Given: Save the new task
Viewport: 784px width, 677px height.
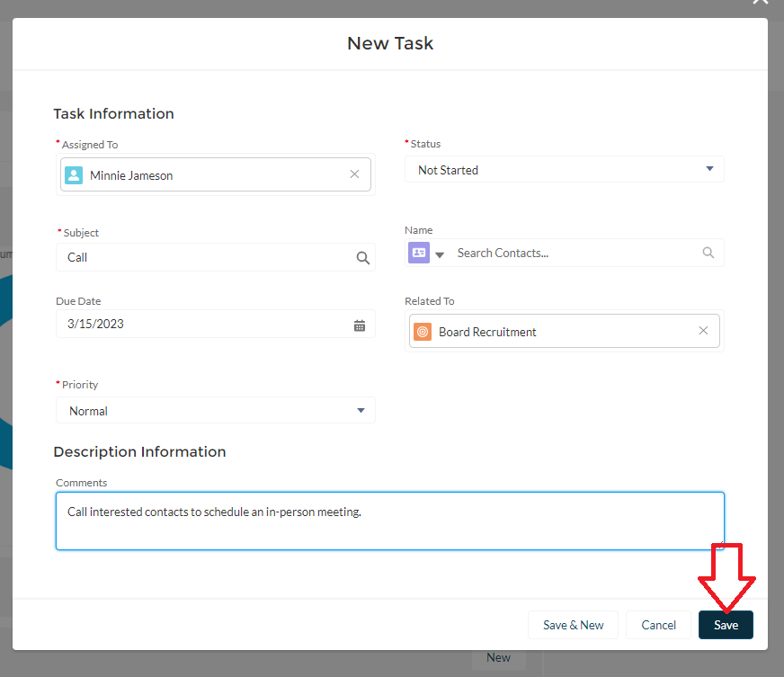Looking at the screenshot, I should (x=726, y=625).
